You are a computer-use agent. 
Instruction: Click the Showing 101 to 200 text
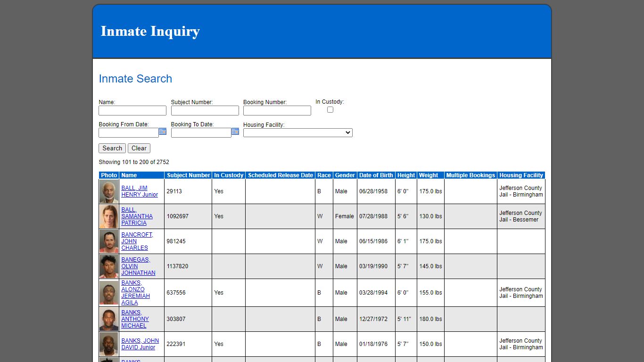[134, 162]
